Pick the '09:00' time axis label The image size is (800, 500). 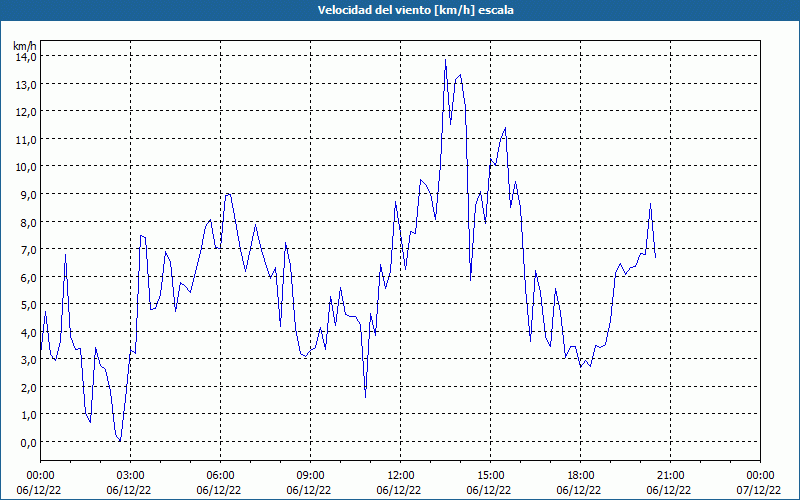coord(310,476)
